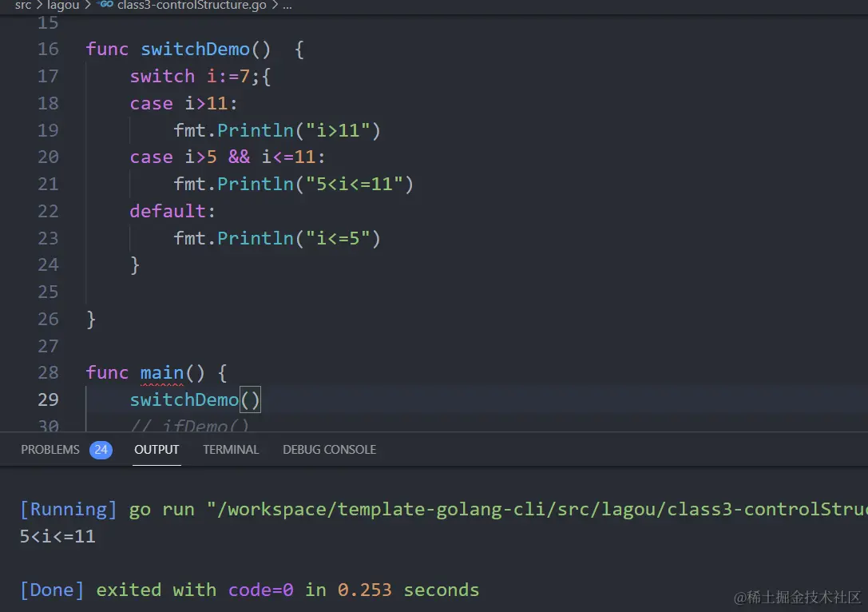This screenshot has height=612, width=868.
Task: Click the 24 problems count badge
Action: (101, 450)
